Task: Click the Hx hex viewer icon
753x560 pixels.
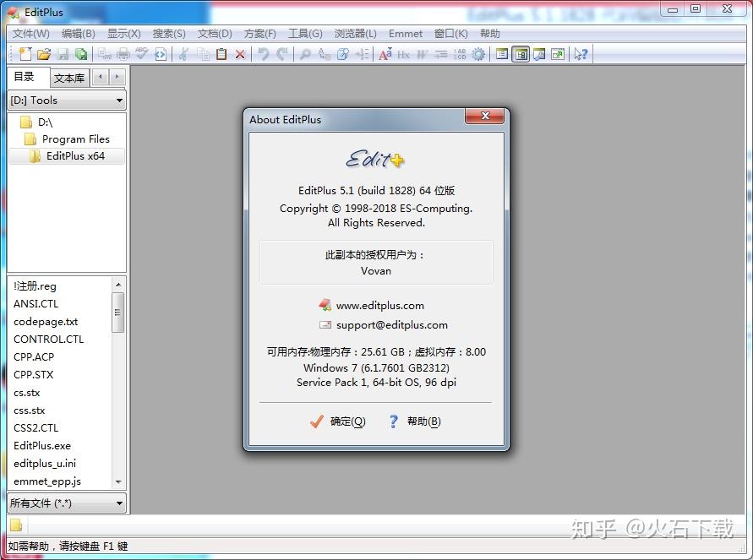Action: click(x=403, y=54)
